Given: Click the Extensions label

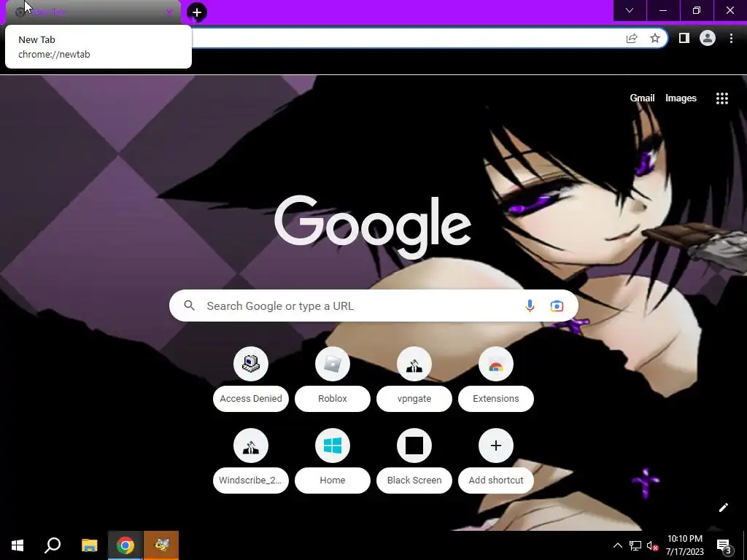Looking at the screenshot, I should (496, 399).
